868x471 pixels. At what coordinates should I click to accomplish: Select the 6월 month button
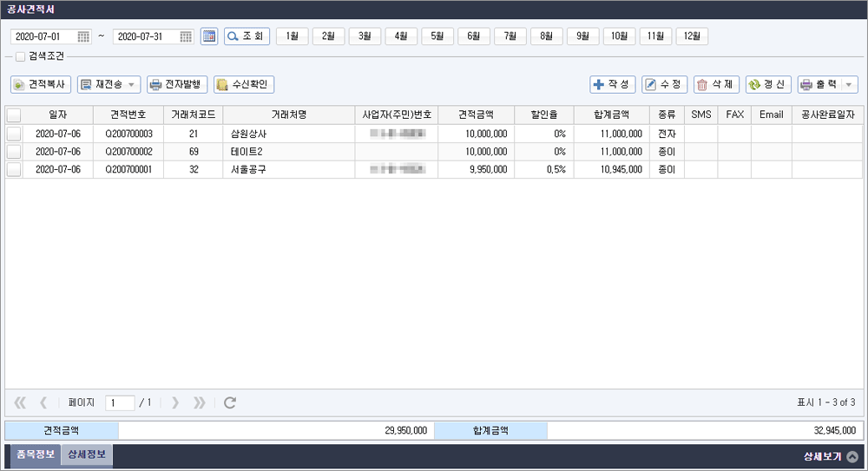pyautogui.click(x=474, y=36)
